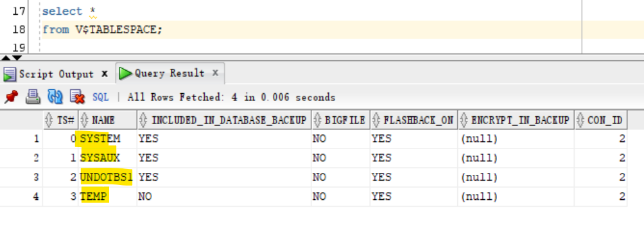Click FLASHBACK_ON value in SYSAUX row

[x=413, y=158]
